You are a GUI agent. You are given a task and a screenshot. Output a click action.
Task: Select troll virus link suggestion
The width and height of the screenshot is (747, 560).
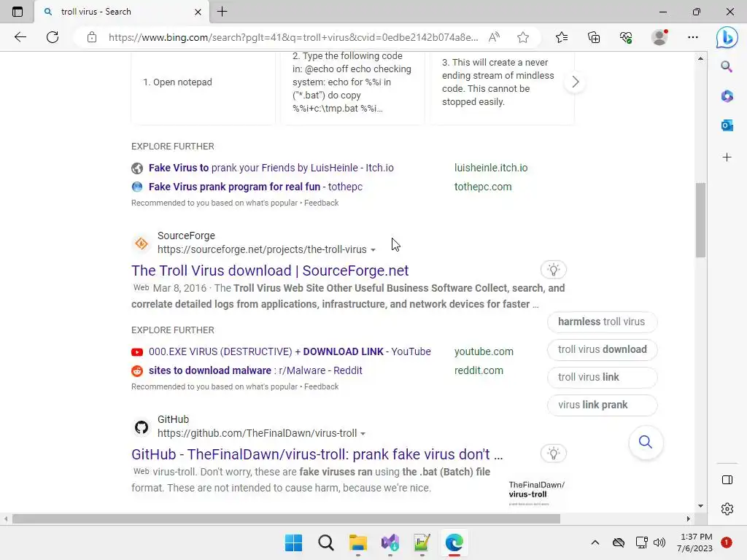click(x=602, y=377)
